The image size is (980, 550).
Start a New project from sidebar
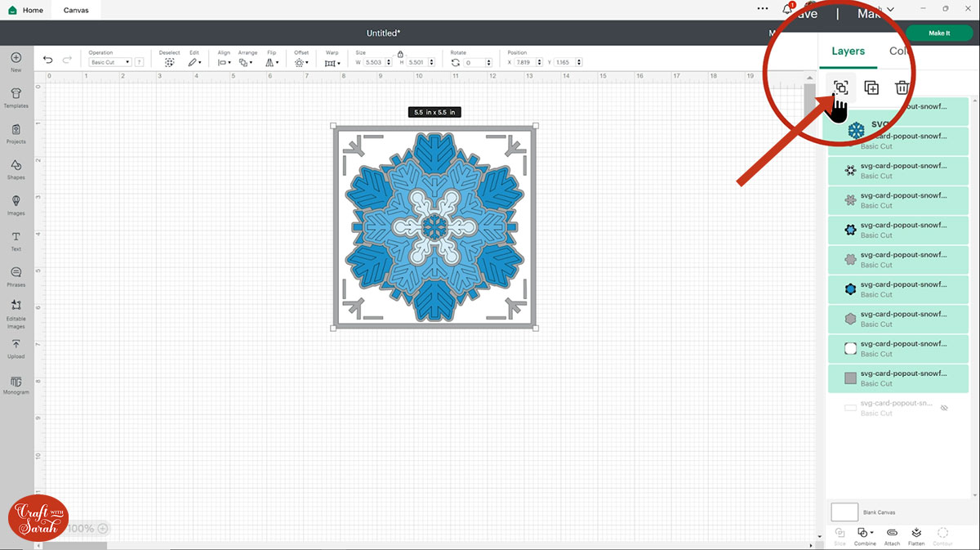(16, 62)
